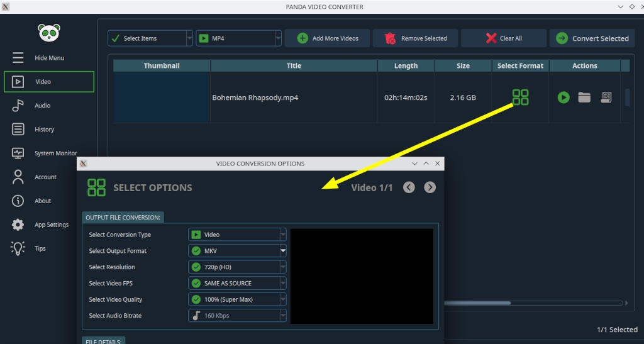Open the Select Conversion Type dropdown
This screenshot has width=644, height=344.
click(237, 235)
